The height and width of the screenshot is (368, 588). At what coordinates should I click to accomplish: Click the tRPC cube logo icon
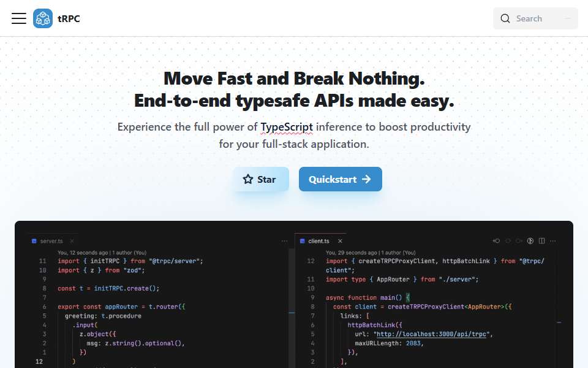(x=43, y=18)
